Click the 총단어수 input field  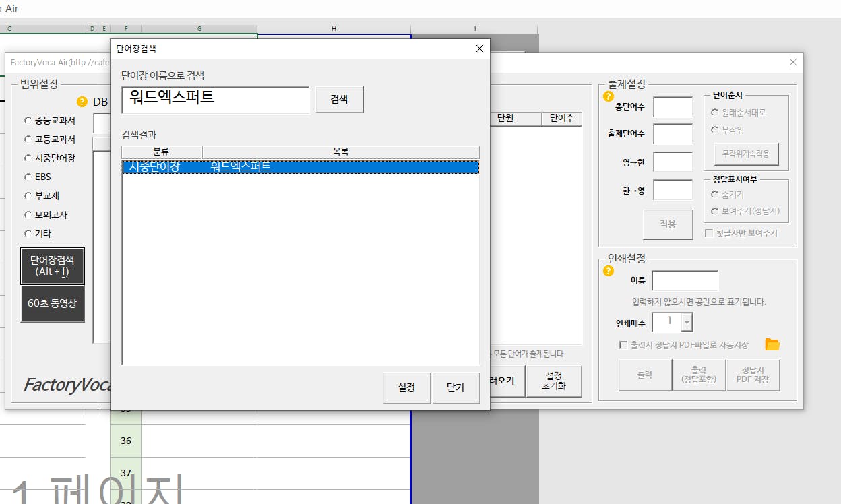coord(673,107)
